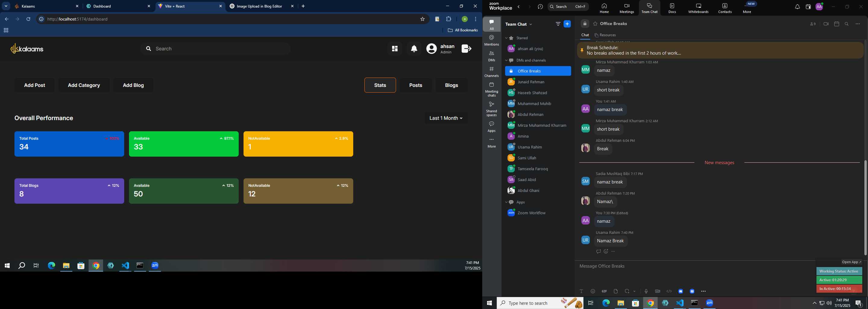The width and height of the screenshot is (868, 309).
Task: Open the Last 1 Month dropdown
Action: pos(446,118)
